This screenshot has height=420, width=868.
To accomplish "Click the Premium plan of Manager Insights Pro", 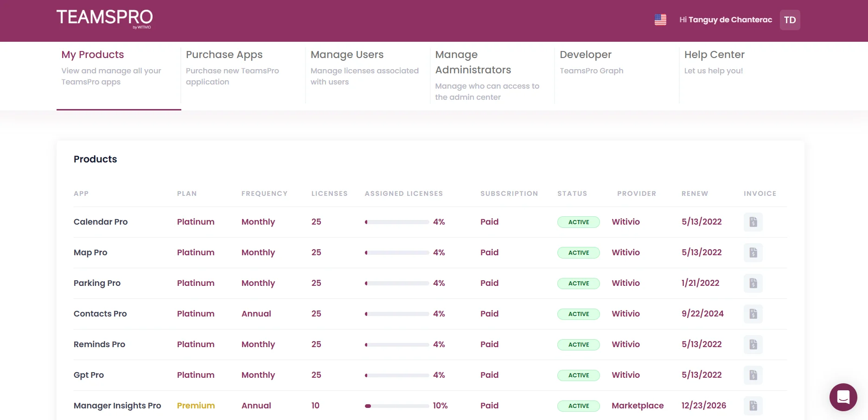I will click(196, 406).
